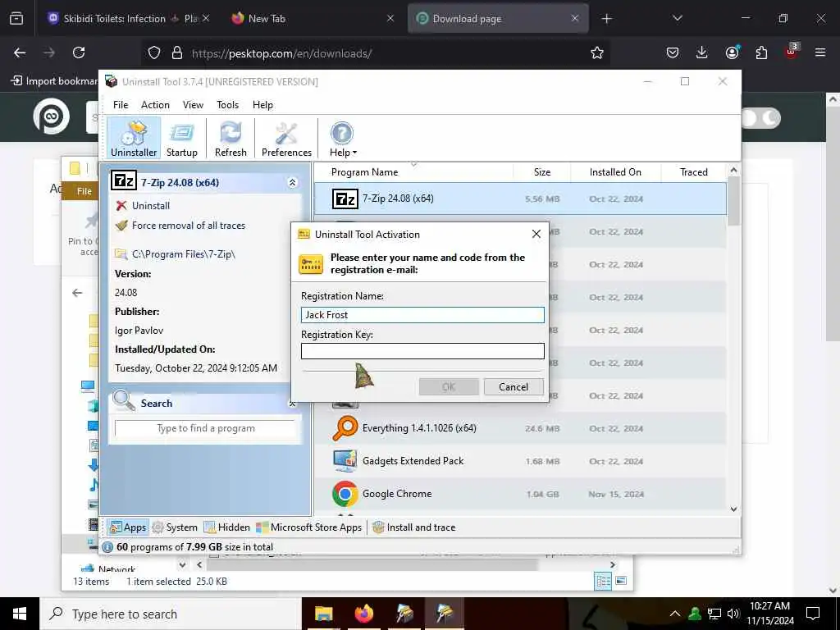Switch to Microsoft Store Apps tab

[x=309, y=527]
